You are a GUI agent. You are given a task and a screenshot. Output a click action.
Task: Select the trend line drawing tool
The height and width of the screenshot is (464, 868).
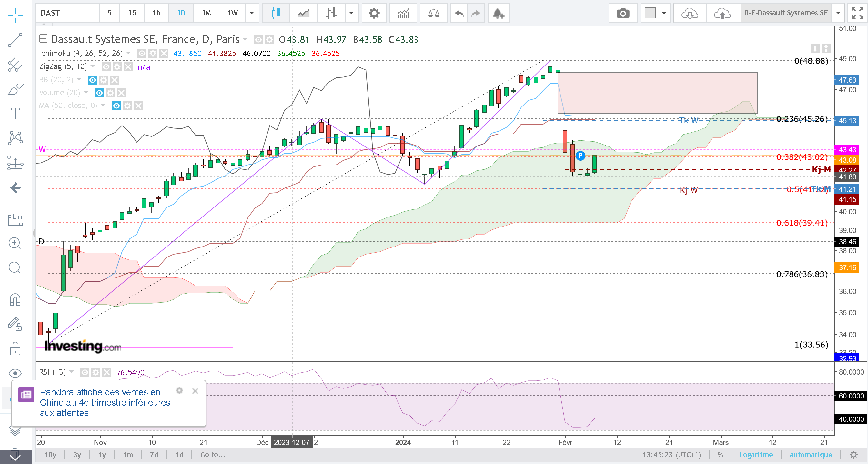15,40
